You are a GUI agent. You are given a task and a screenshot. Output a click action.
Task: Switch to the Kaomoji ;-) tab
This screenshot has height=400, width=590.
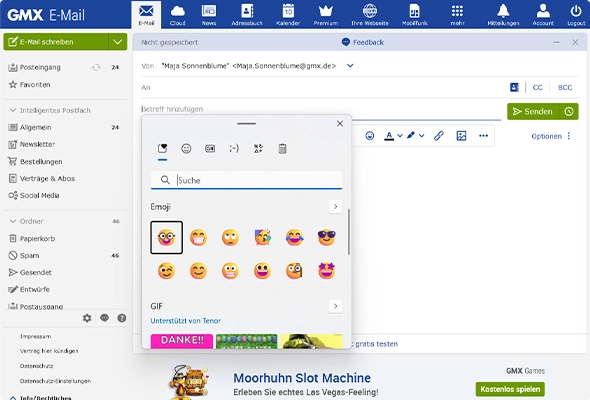pos(234,149)
